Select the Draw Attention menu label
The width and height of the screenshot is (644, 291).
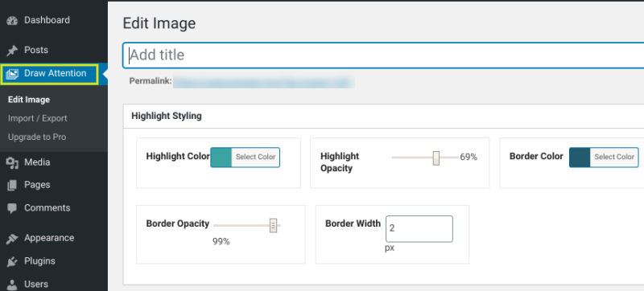pyautogui.click(x=55, y=73)
